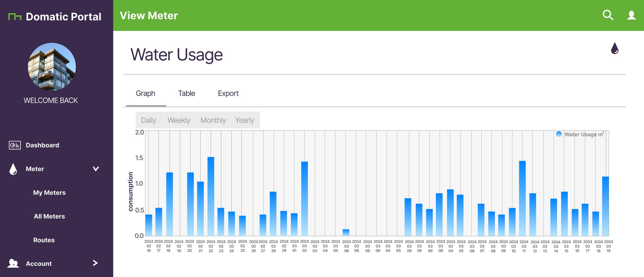Select the Daily view option
644x277 pixels.
148,120
